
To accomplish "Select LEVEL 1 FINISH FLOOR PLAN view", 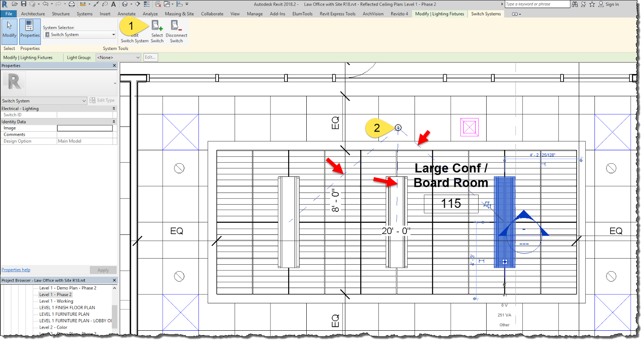I will 67,307.
